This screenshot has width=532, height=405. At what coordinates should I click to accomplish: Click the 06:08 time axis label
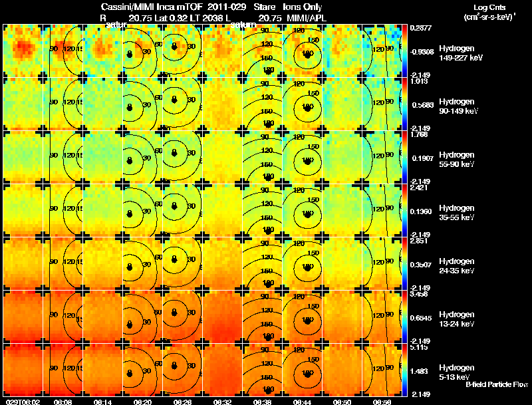(63, 402)
